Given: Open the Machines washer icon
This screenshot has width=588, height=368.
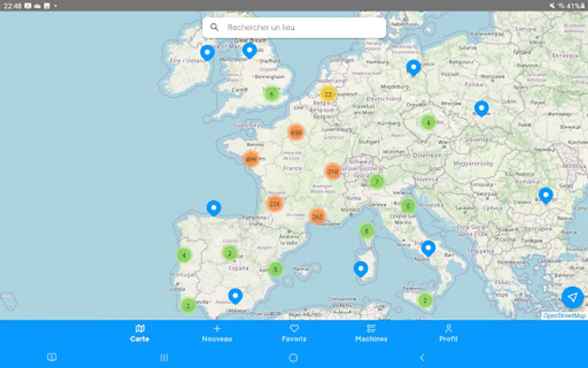Looking at the screenshot, I should click(371, 328).
